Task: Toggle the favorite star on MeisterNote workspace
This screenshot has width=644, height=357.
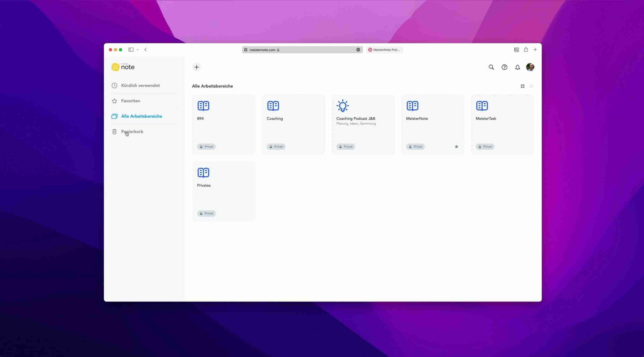Action: pos(456,147)
